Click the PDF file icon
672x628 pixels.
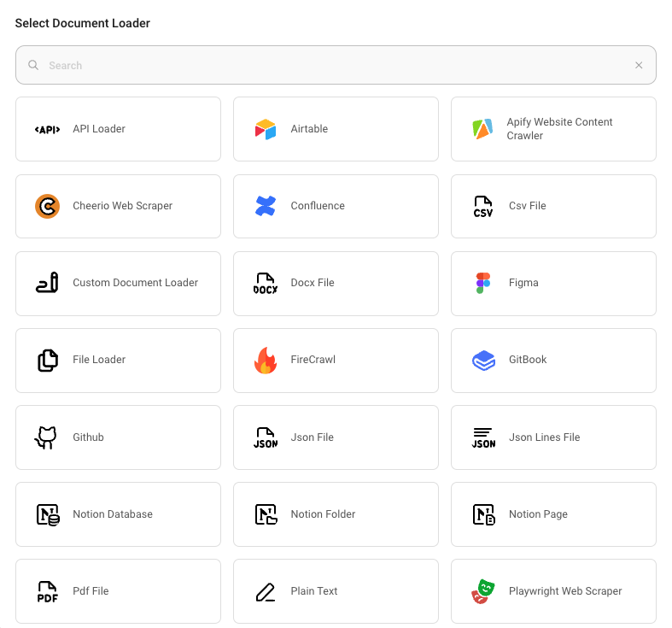(x=47, y=592)
